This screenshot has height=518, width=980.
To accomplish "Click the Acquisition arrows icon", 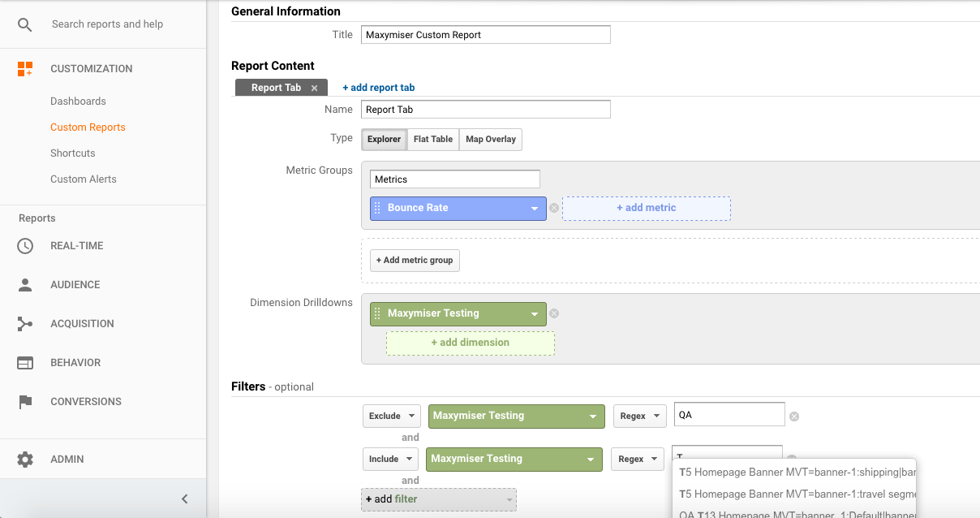I will (x=25, y=324).
